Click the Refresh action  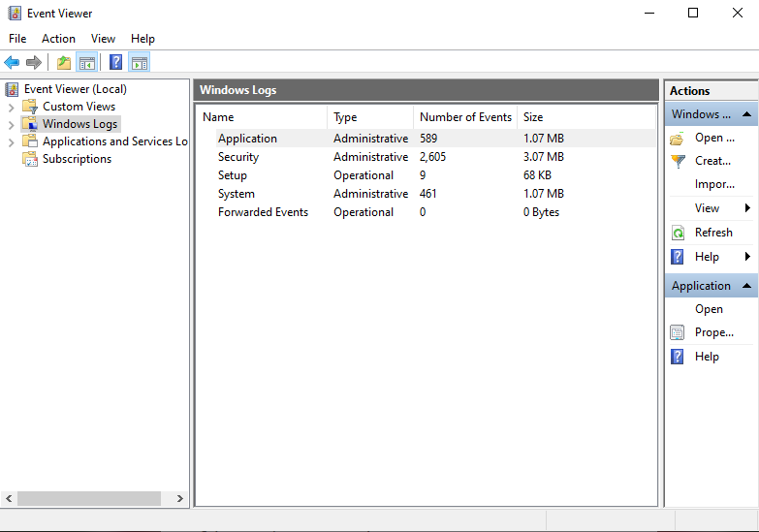pyautogui.click(x=713, y=233)
